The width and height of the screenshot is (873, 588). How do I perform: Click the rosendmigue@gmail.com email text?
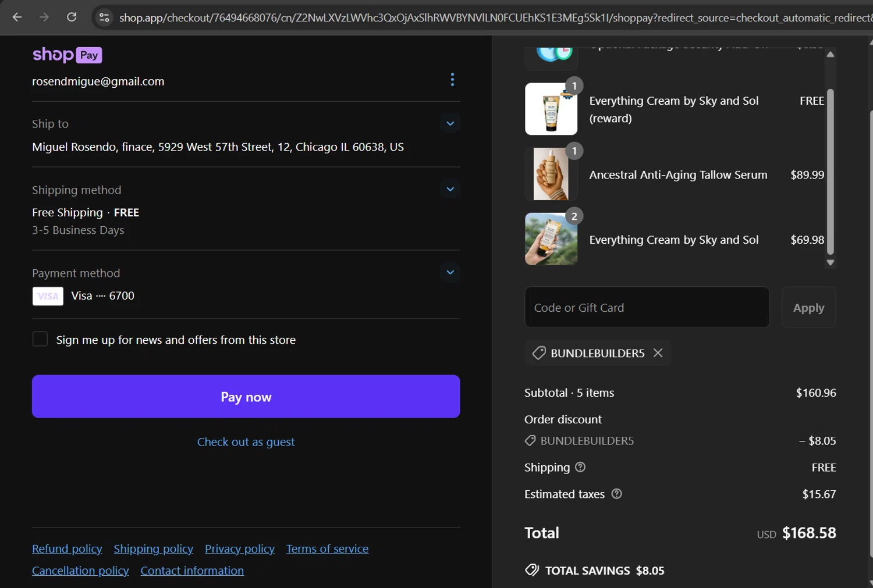click(98, 81)
